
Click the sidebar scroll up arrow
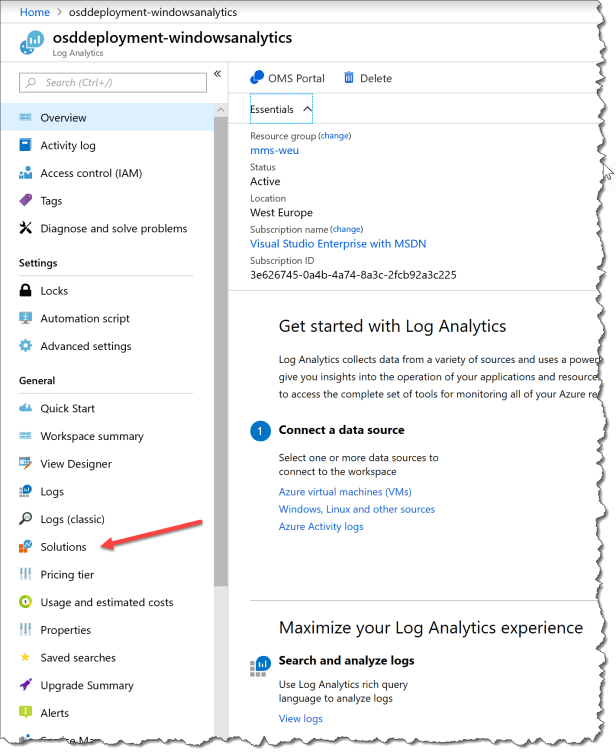click(221, 110)
